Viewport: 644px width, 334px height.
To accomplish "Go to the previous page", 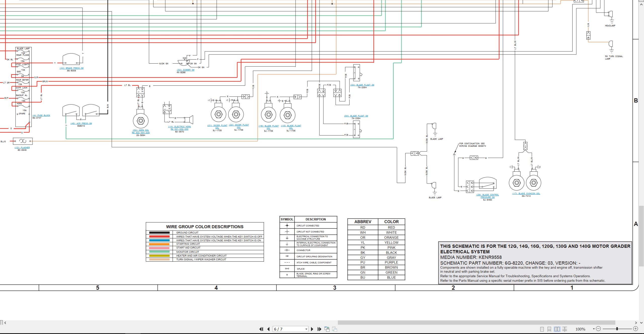I will tap(268, 329).
